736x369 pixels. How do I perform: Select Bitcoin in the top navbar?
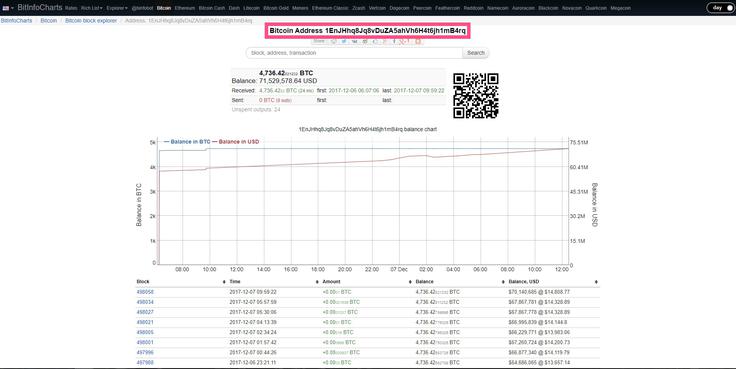tap(164, 8)
